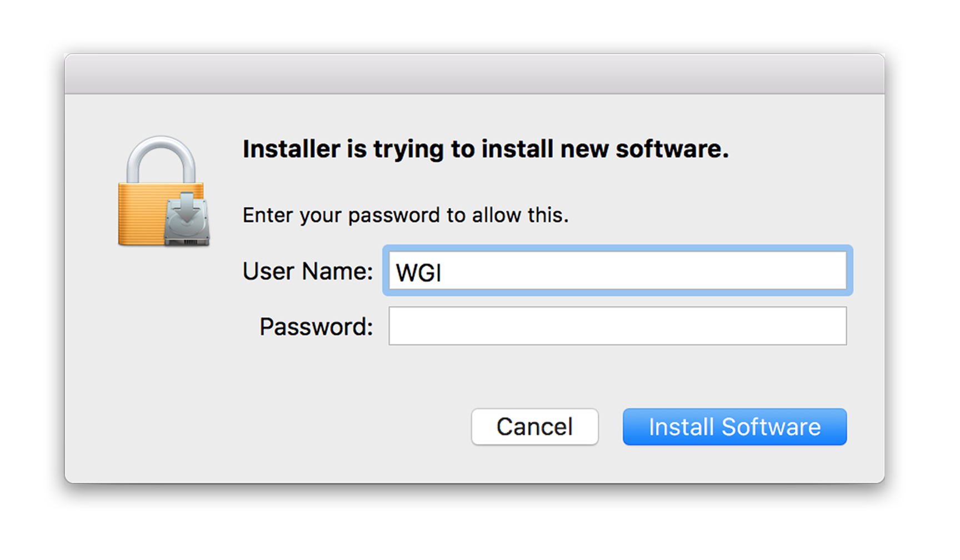Cancel the installer authentication dialog

coord(534,427)
